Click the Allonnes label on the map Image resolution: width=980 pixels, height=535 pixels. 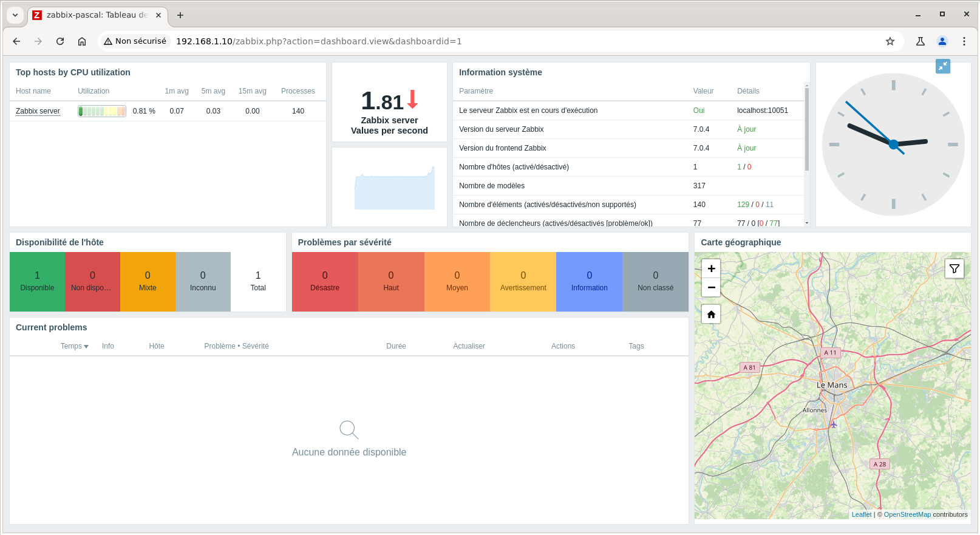click(815, 410)
